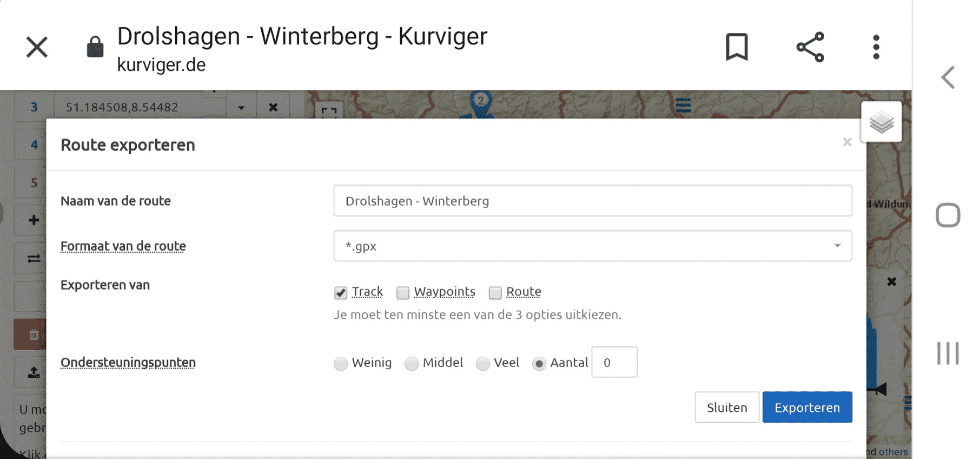980x459 pixels.
Task: Select the Veel radio option
Action: click(x=483, y=363)
